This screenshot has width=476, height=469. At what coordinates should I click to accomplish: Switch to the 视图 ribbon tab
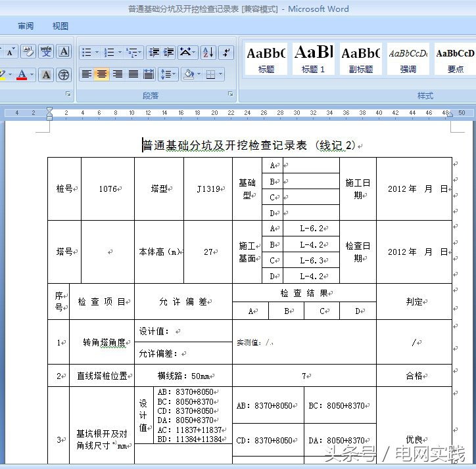point(60,26)
